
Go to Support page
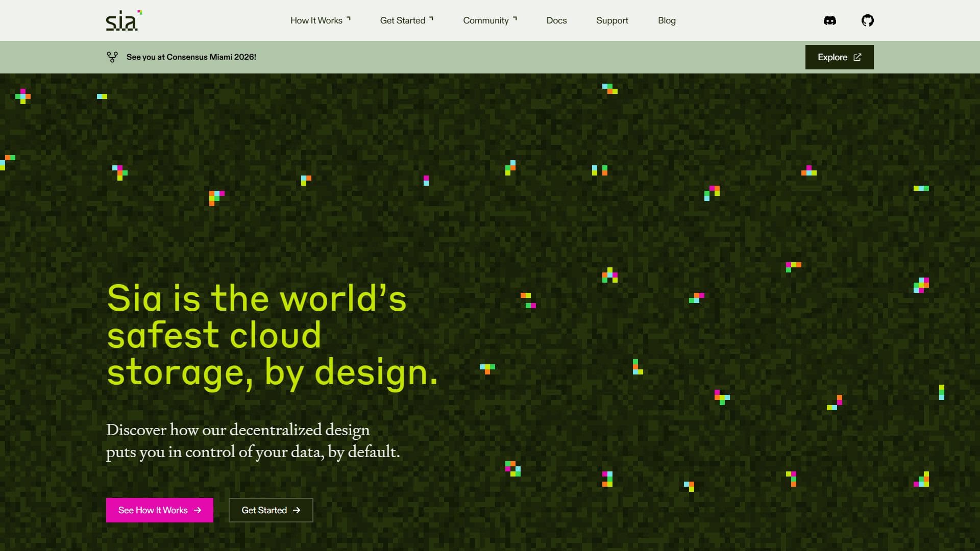click(612, 20)
